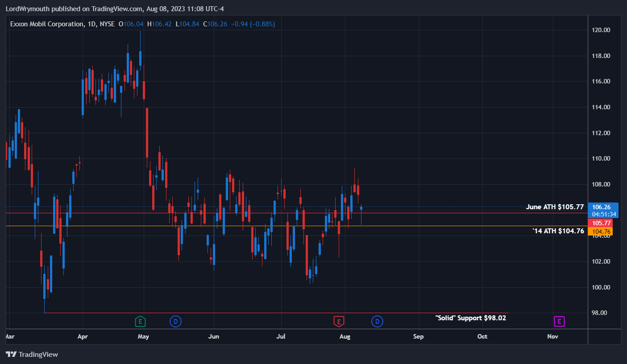Viewport: 627px width, 364px height.
Task: Select the ''14 ATH $104.76' annotation
Action: click(x=558, y=231)
